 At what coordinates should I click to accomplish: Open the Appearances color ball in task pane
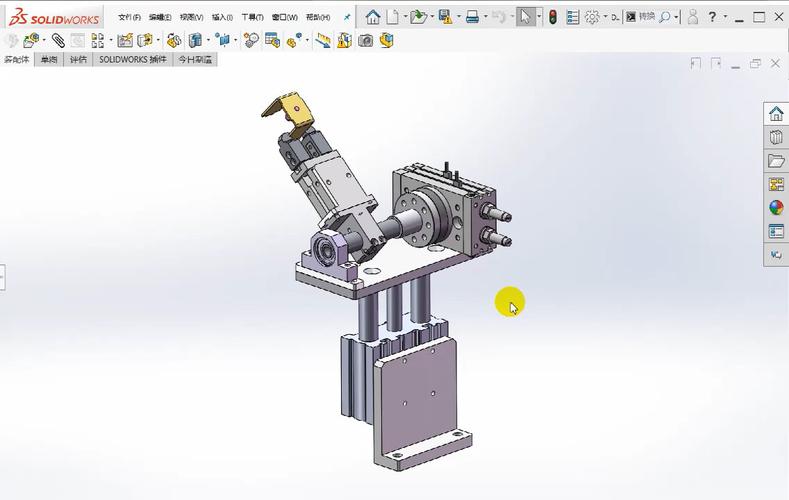coord(776,208)
